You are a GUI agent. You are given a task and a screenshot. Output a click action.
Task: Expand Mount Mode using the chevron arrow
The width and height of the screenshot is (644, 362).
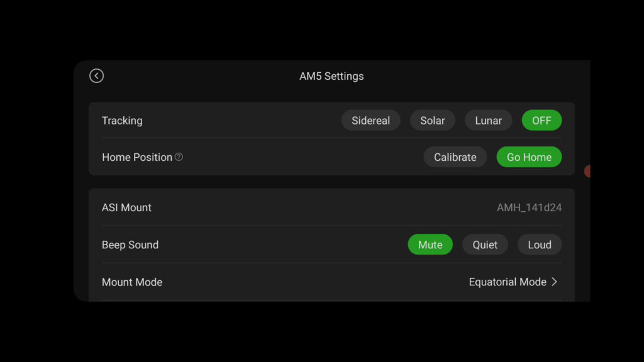click(x=555, y=282)
